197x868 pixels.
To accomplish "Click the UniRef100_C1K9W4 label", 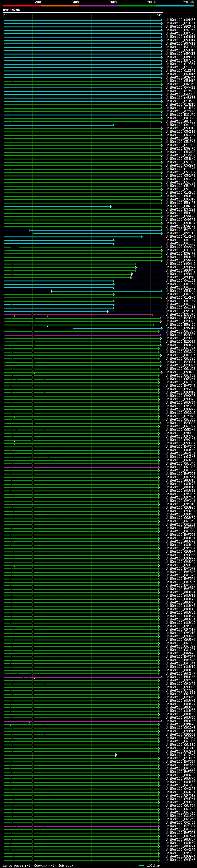I will click(180, 236).
